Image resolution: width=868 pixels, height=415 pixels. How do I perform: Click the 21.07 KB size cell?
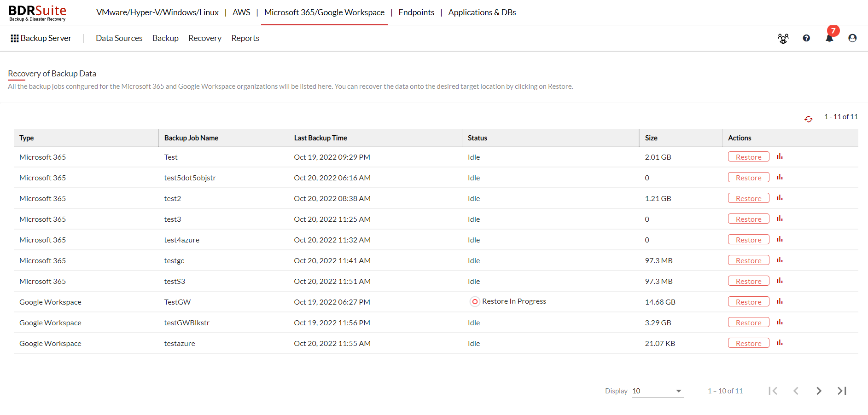pyautogui.click(x=660, y=343)
